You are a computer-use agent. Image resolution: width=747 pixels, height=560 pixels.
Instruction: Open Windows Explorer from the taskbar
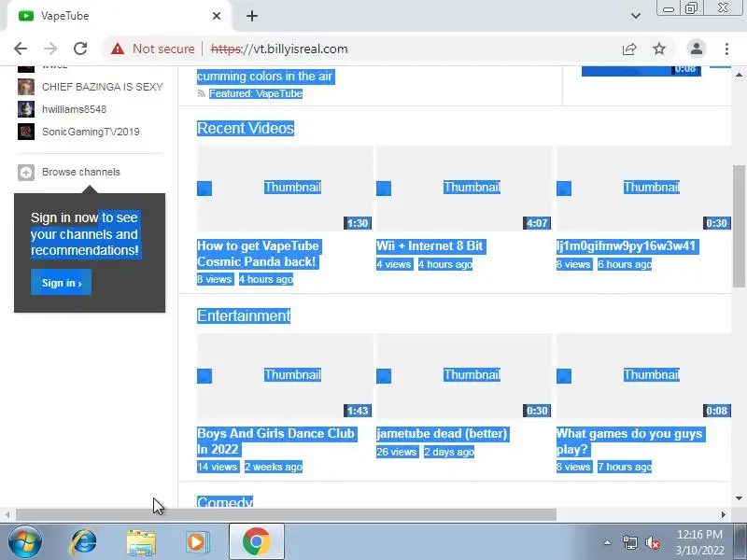click(x=141, y=542)
